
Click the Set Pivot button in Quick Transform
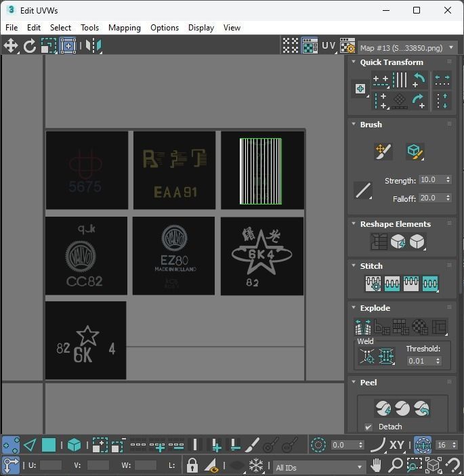[360, 89]
